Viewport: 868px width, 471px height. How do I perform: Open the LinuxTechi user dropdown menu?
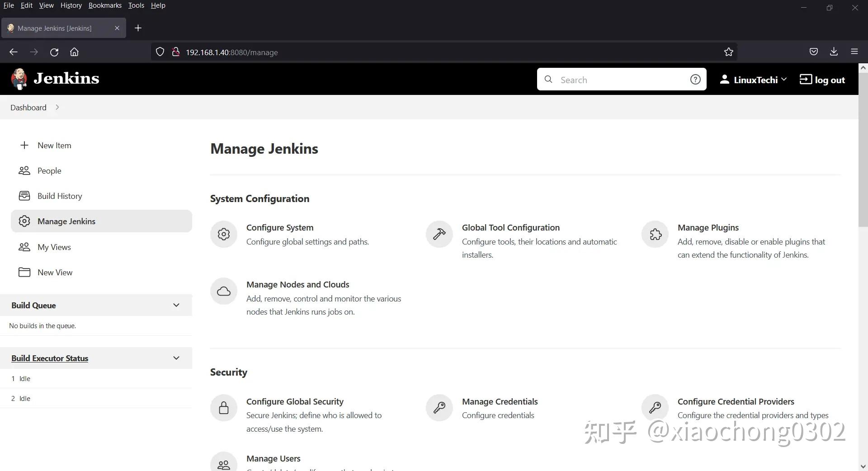click(x=752, y=79)
